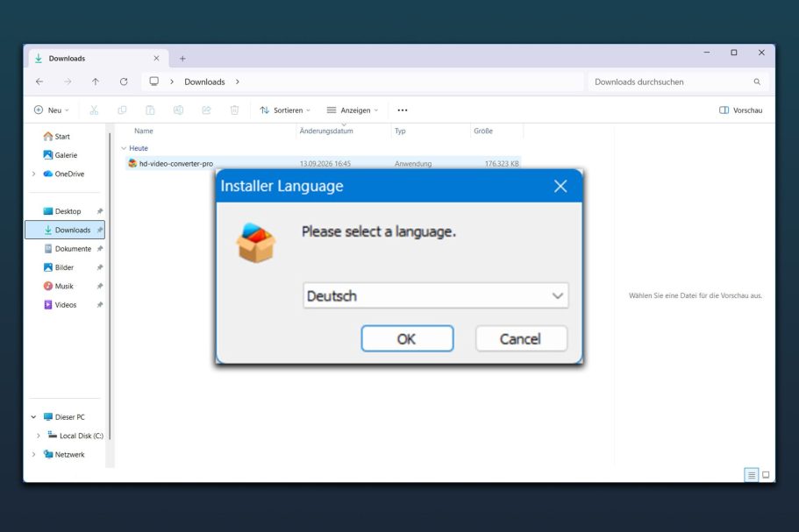
Task: Open Desktop in the sidebar
Action: [62, 211]
